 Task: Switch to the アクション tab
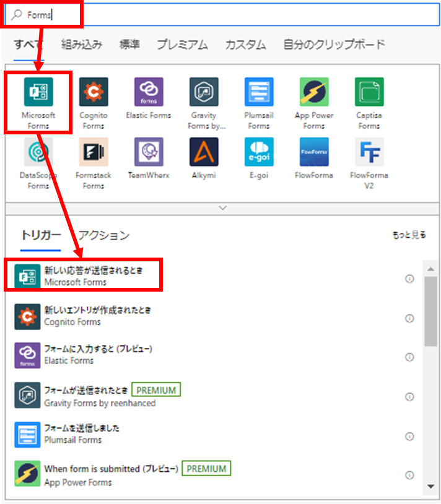[x=104, y=235]
